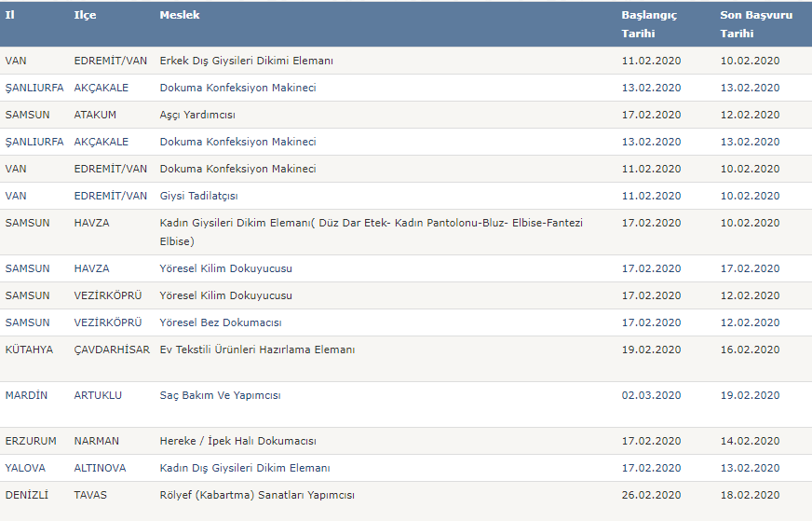812x521 pixels.
Task: Select the Ilçe column header
Action: pos(85,15)
